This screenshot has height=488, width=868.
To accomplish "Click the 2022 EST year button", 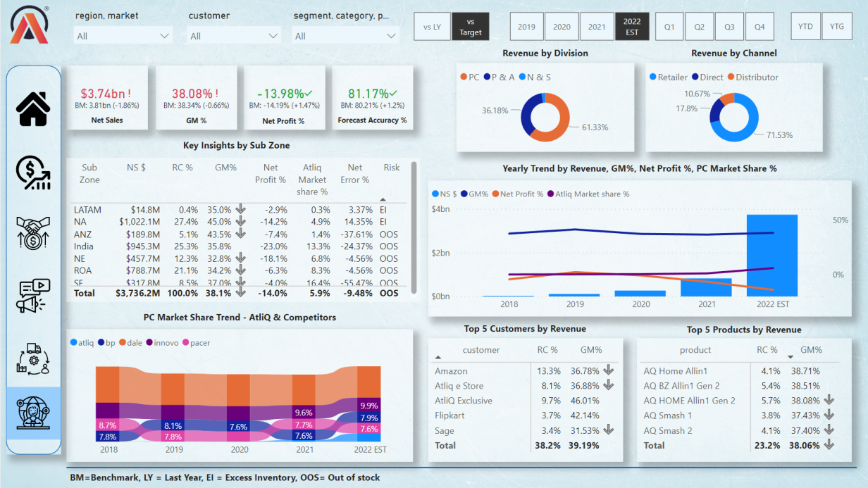I will 632,27.
